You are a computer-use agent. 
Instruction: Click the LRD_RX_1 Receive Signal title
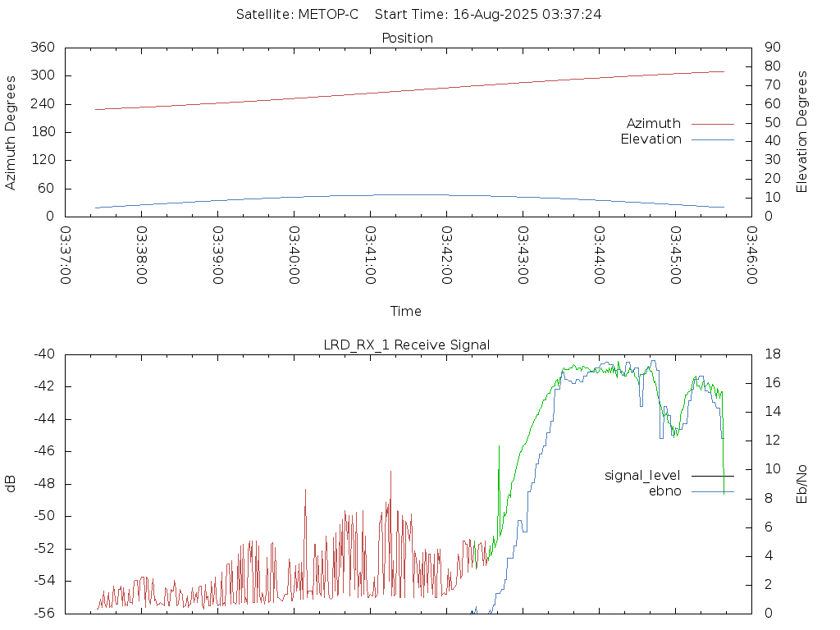coord(407,345)
